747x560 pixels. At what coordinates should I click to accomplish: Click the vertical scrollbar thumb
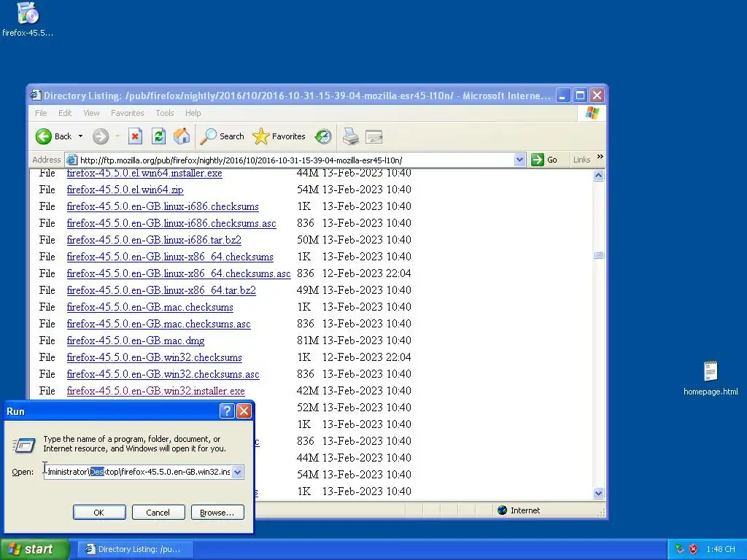coord(599,254)
